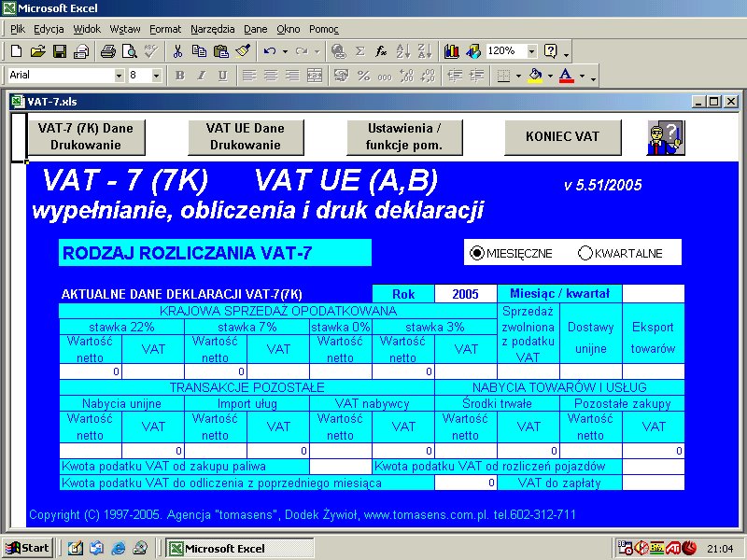Viewport: 747px width, 560px height.
Task: Click the Format Painter brush icon
Action: click(x=241, y=50)
